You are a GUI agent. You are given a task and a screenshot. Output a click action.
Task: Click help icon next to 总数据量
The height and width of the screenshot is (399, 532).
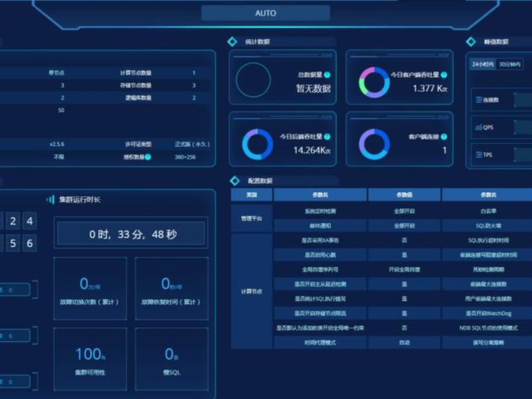327,74
